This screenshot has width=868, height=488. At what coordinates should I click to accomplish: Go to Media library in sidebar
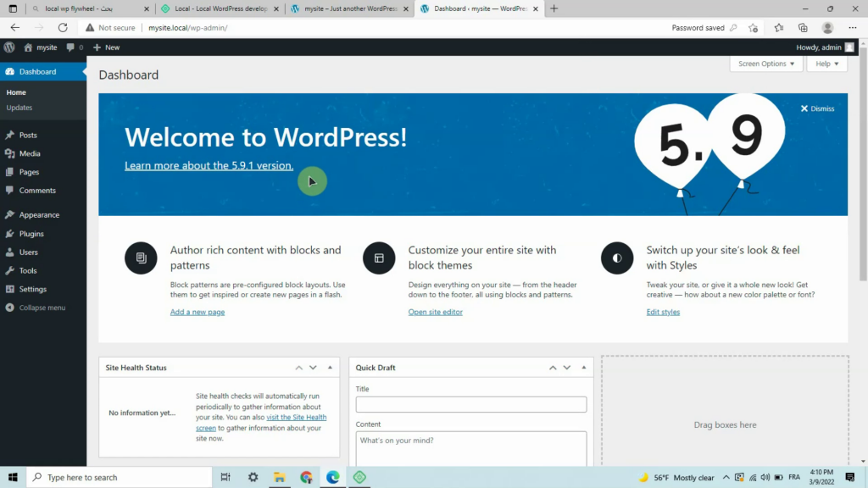30,153
